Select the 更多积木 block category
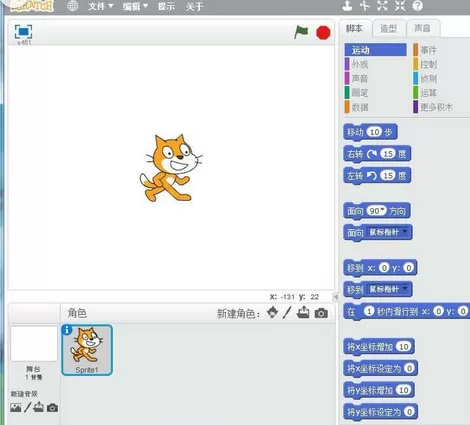Image resolution: width=470 pixels, height=425 pixels. point(433,107)
